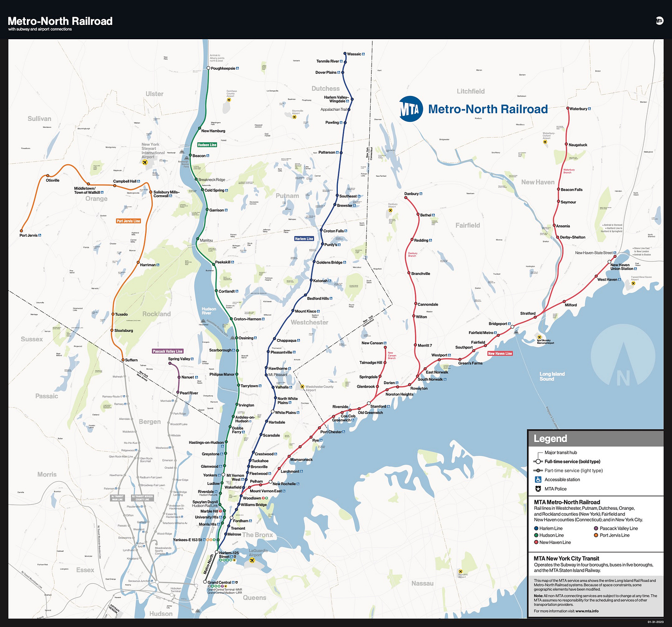Click the Port Jervis Line orange dot in legend
This screenshot has height=627, width=672.
click(596, 535)
